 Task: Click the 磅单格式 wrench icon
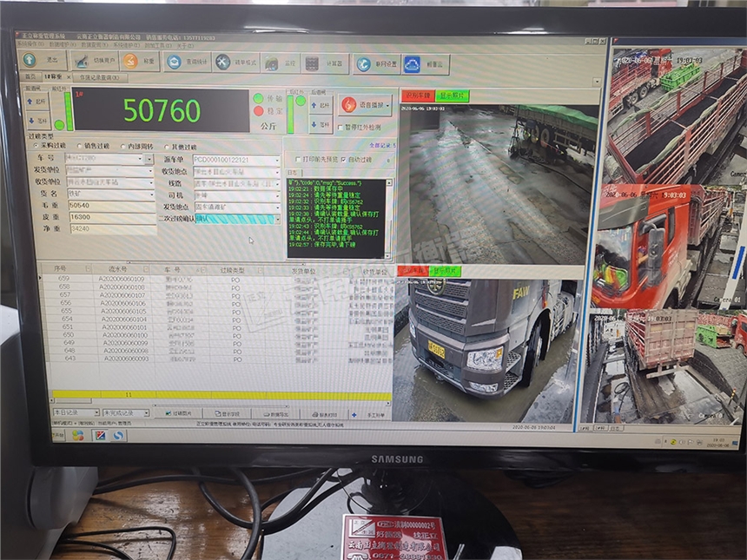click(223, 62)
